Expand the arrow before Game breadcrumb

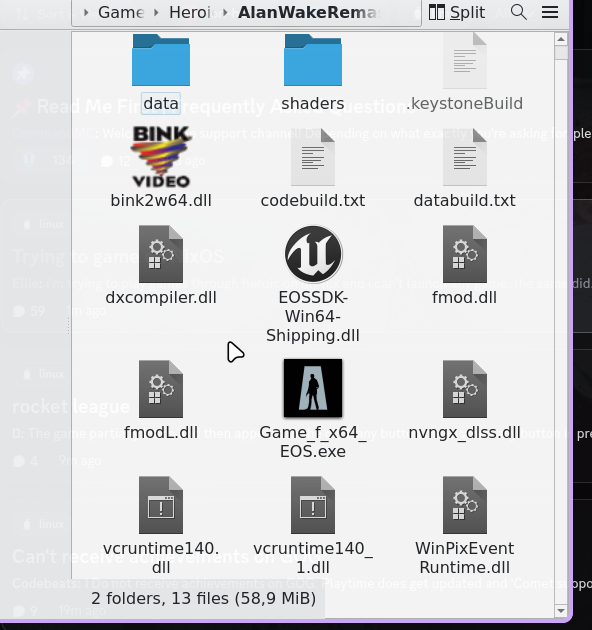pyautogui.click(x=86, y=12)
